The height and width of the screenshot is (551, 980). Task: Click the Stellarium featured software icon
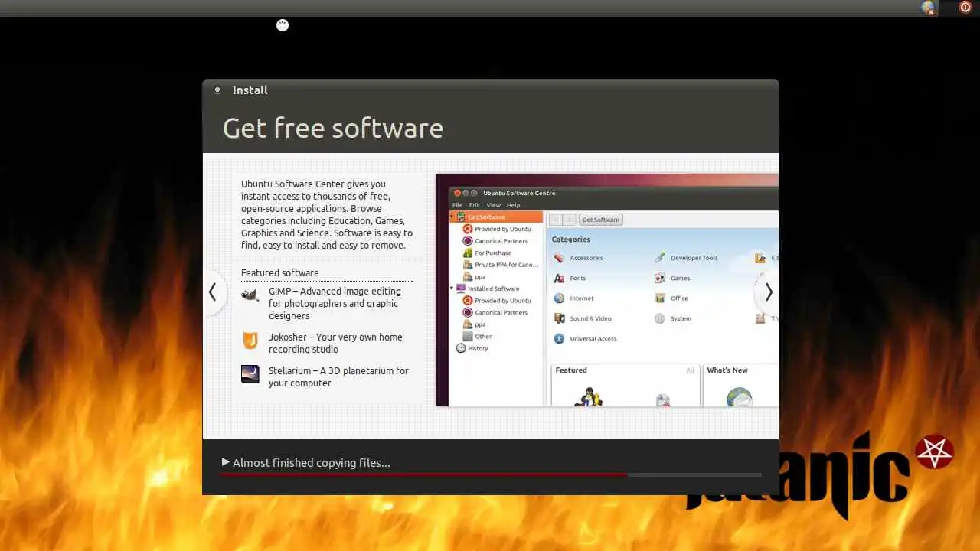pyautogui.click(x=250, y=373)
